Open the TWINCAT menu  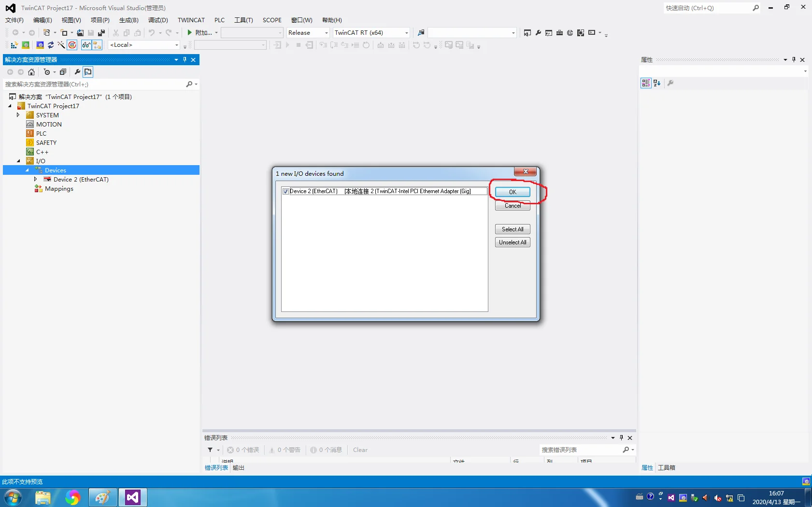191,20
